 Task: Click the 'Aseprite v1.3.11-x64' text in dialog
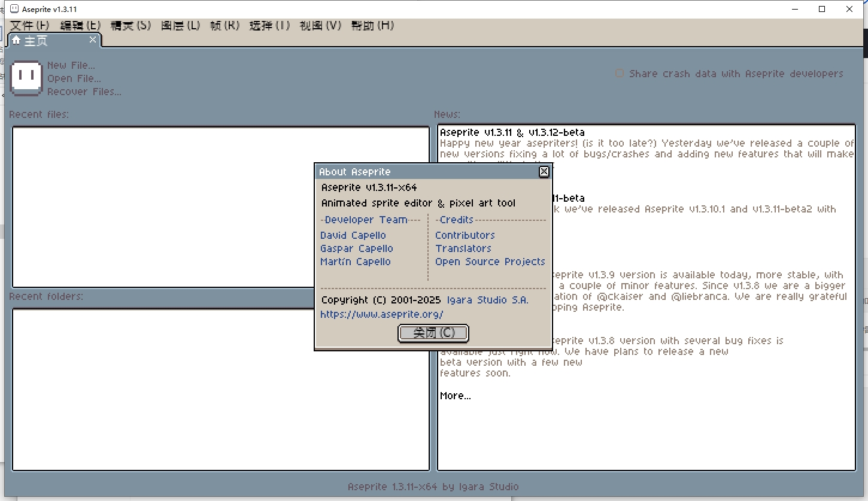pos(369,187)
